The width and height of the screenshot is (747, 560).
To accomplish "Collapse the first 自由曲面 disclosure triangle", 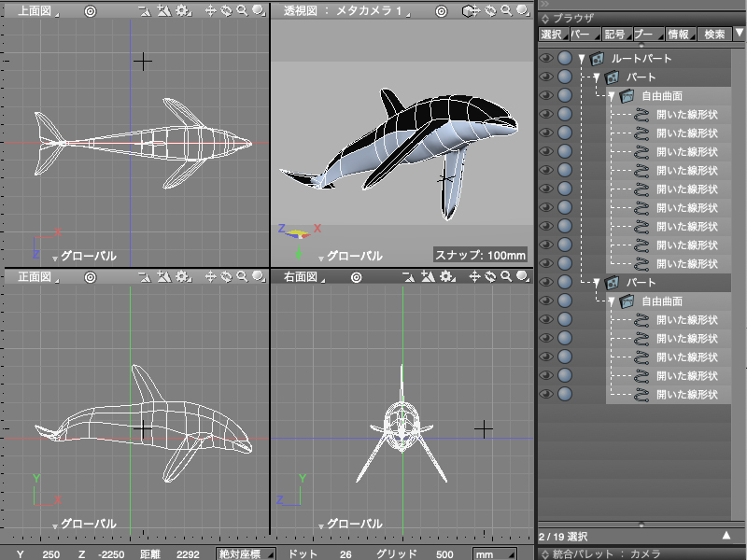I will 612,96.
